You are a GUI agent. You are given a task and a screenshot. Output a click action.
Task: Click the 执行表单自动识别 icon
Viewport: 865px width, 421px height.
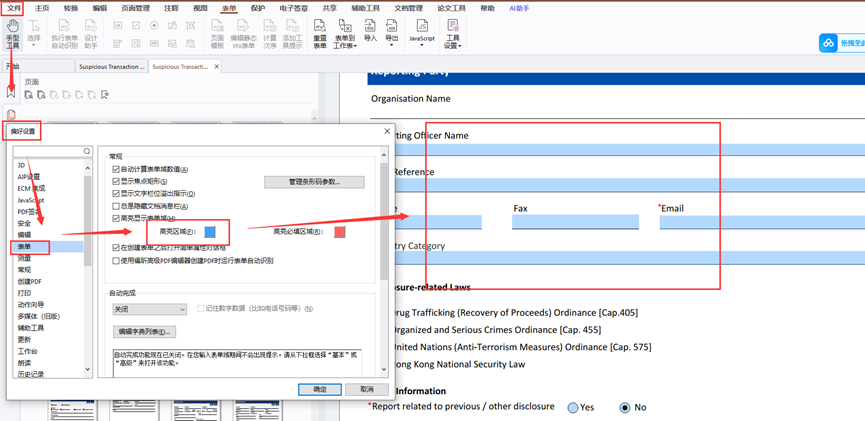point(64,33)
